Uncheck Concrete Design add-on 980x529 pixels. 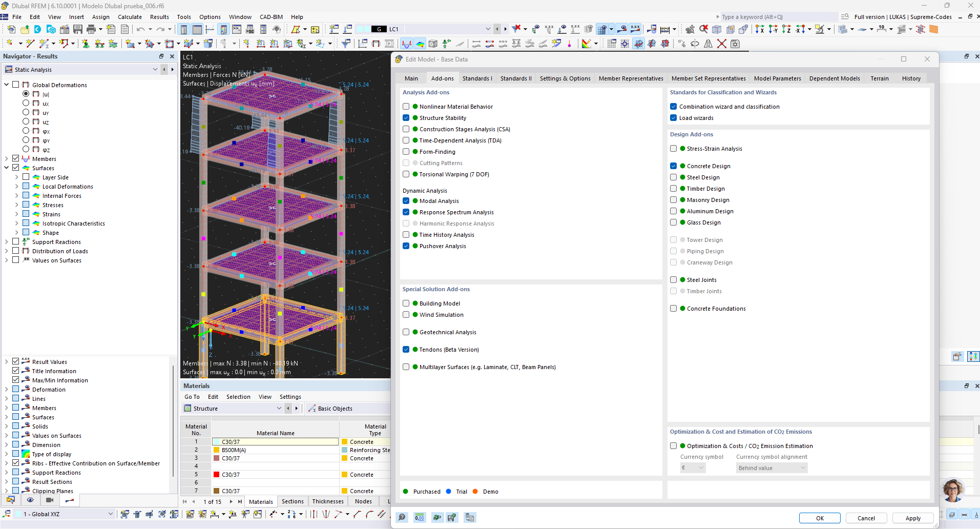[674, 166]
